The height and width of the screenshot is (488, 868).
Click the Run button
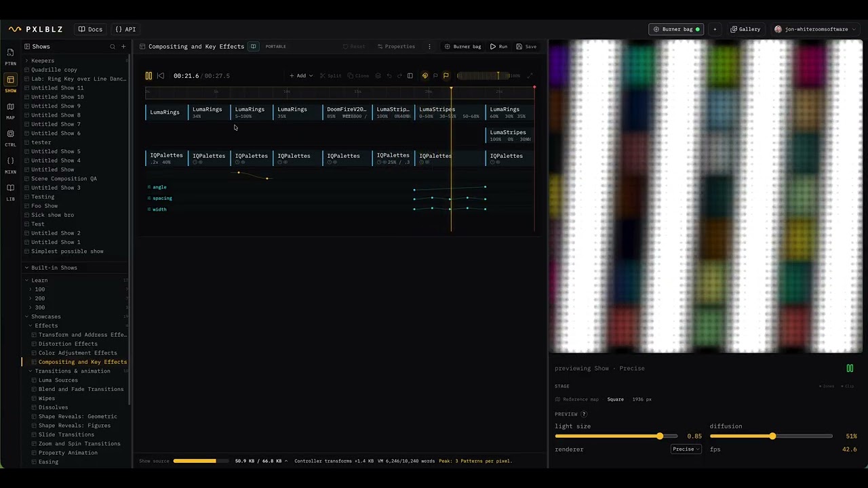pos(498,47)
